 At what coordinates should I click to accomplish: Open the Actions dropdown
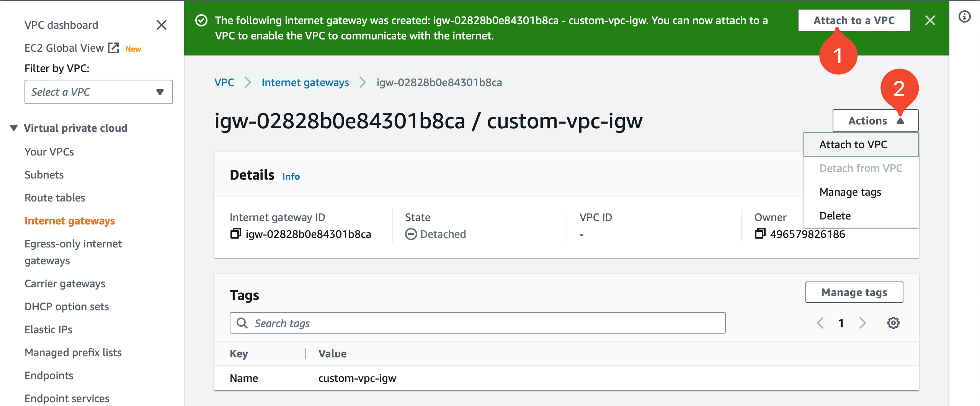coord(875,120)
